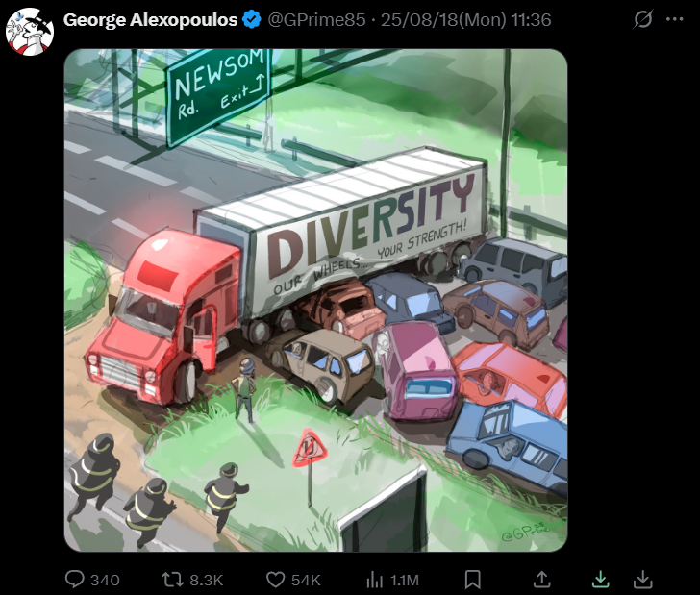Click the 340 replies count
This screenshot has width=700, height=595.
105,581
